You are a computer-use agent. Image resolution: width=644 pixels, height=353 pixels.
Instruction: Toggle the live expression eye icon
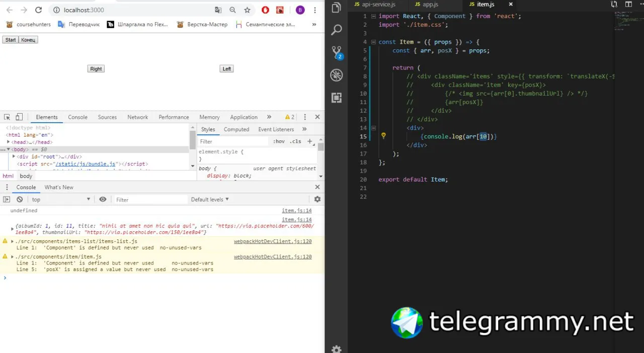click(103, 200)
